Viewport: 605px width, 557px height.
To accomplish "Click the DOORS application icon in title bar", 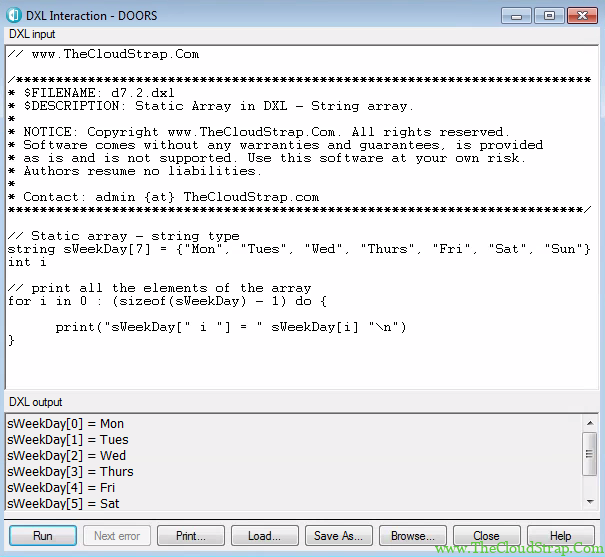I will [x=14, y=15].
